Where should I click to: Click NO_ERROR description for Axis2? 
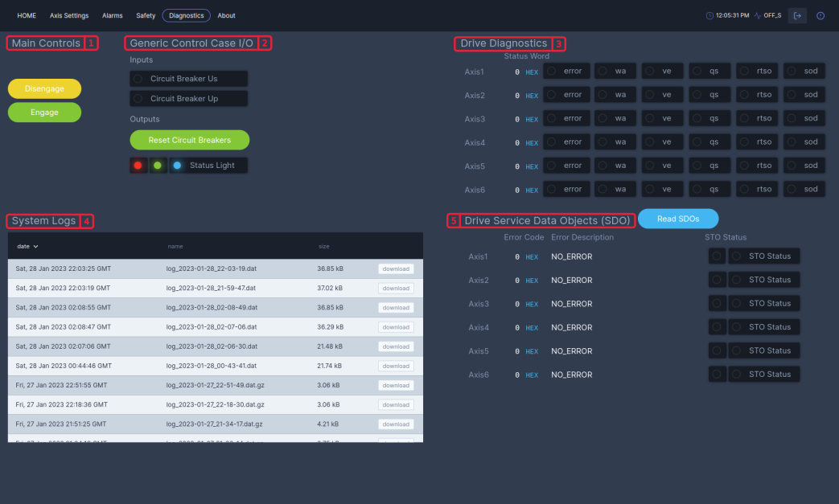(x=571, y=280)
